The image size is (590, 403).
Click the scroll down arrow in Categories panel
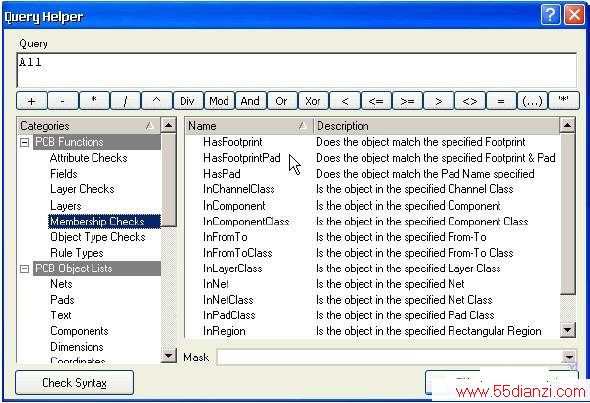tap(169, 355)
